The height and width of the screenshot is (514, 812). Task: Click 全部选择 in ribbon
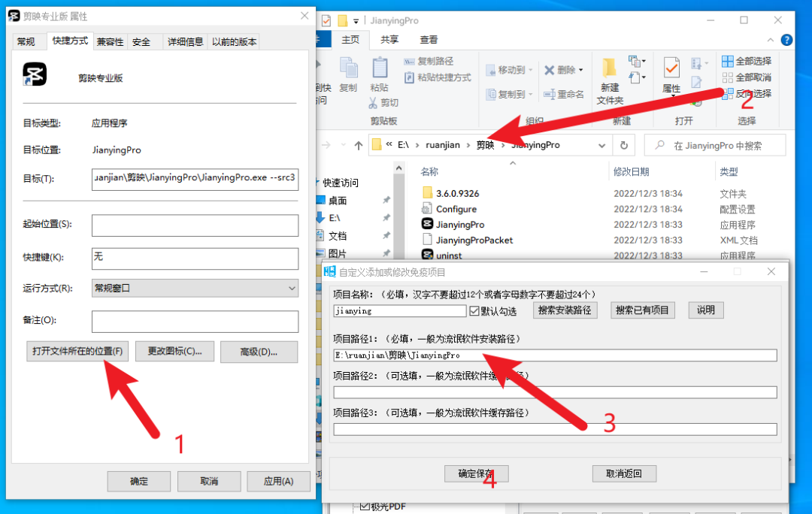pyautogui.click(x=747, y=62)
